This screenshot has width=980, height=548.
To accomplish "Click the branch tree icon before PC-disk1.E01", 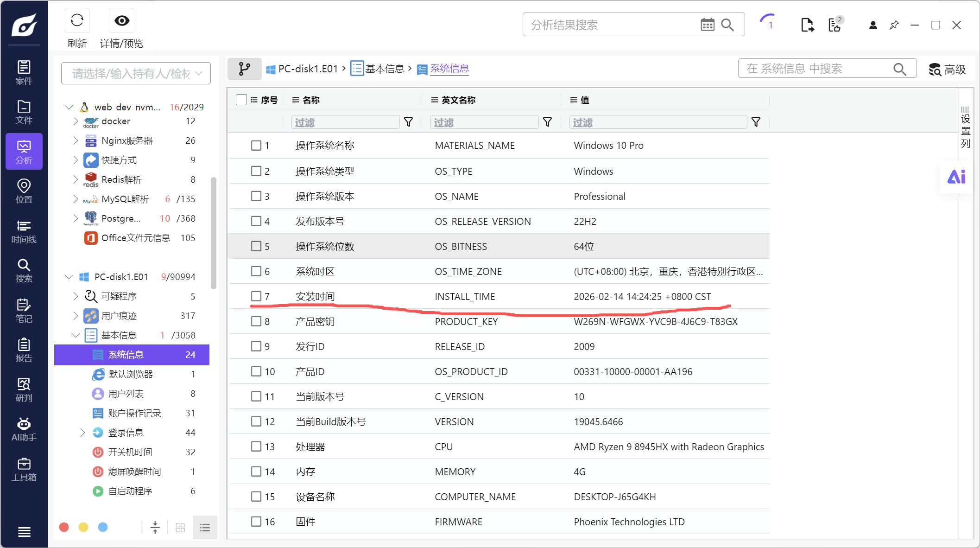I will 244,69.
